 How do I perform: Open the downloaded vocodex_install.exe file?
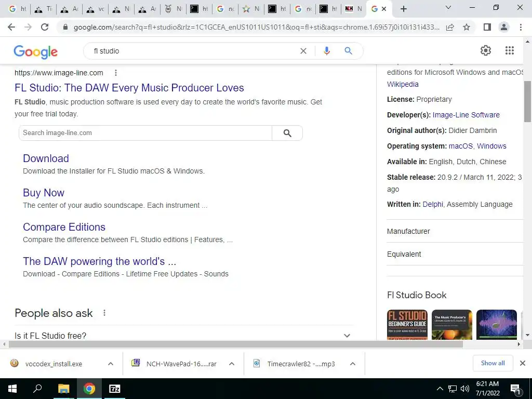[54, 364]
